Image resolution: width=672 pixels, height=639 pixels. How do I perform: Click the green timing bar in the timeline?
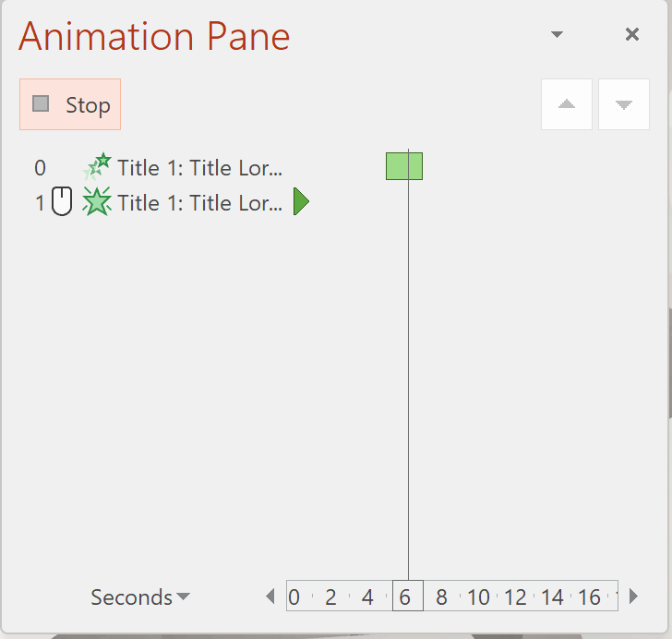coord(404,166)
